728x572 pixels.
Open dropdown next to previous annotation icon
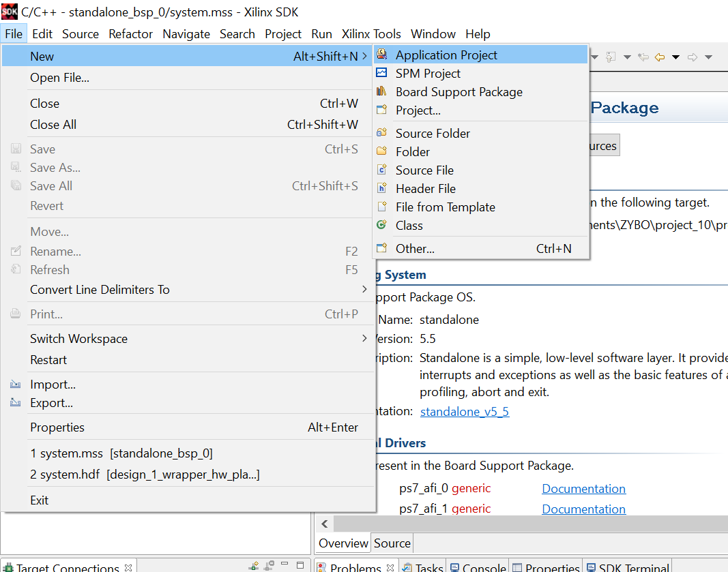click(627, 57)
